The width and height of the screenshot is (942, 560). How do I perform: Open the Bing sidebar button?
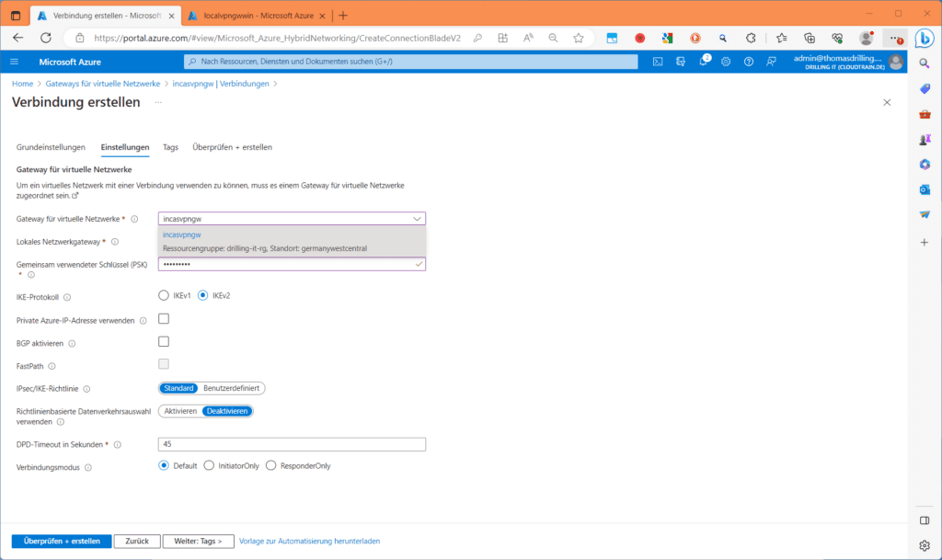pos(925,38)
